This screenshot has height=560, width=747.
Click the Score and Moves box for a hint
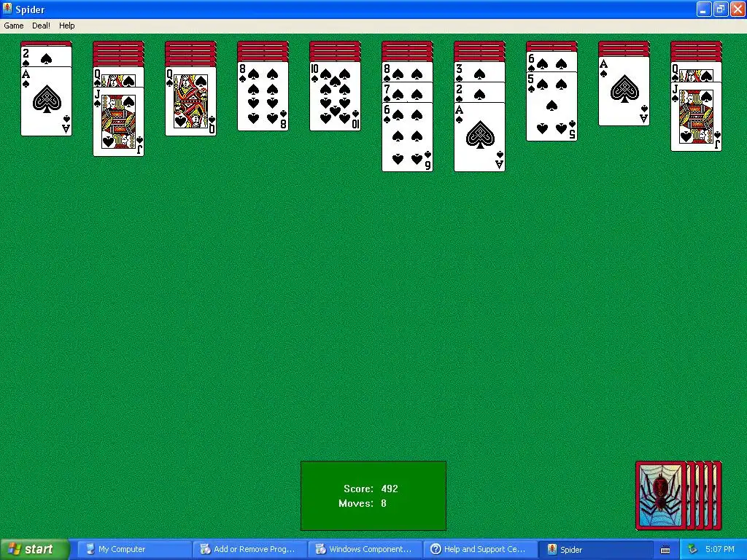tap(373, 496)
